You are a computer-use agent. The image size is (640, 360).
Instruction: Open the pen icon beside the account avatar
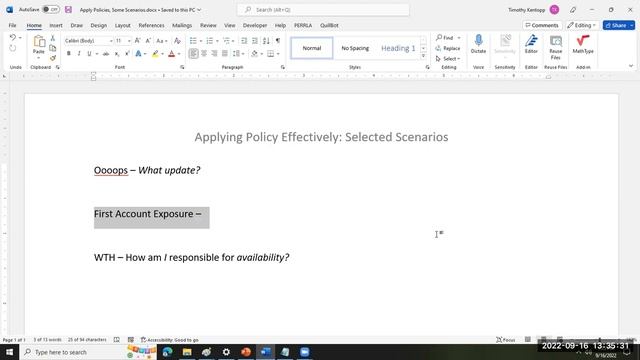coord(573,9)
